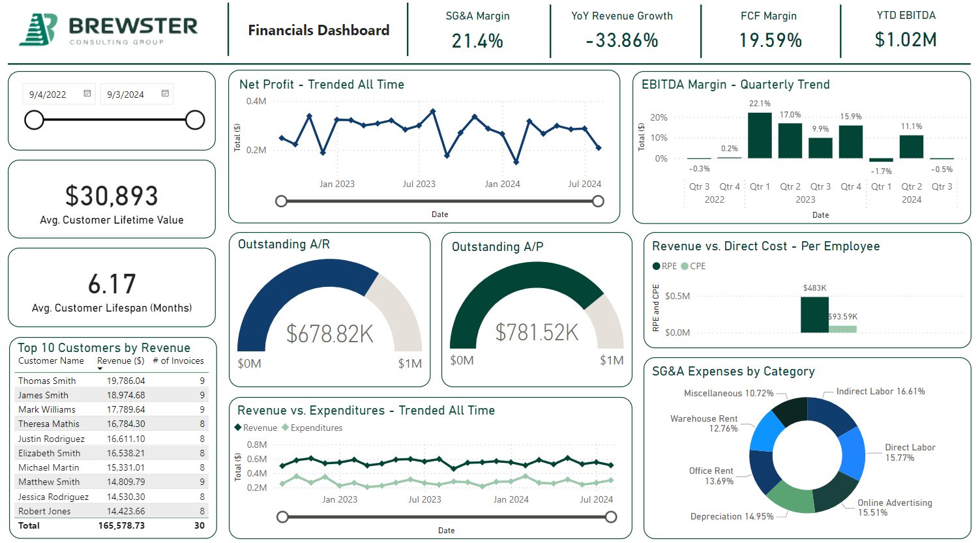Viewport: 980px width, 543px height.
Task: Click the left zoom handle under the Net Profit chart
Action: coord(281,201)
